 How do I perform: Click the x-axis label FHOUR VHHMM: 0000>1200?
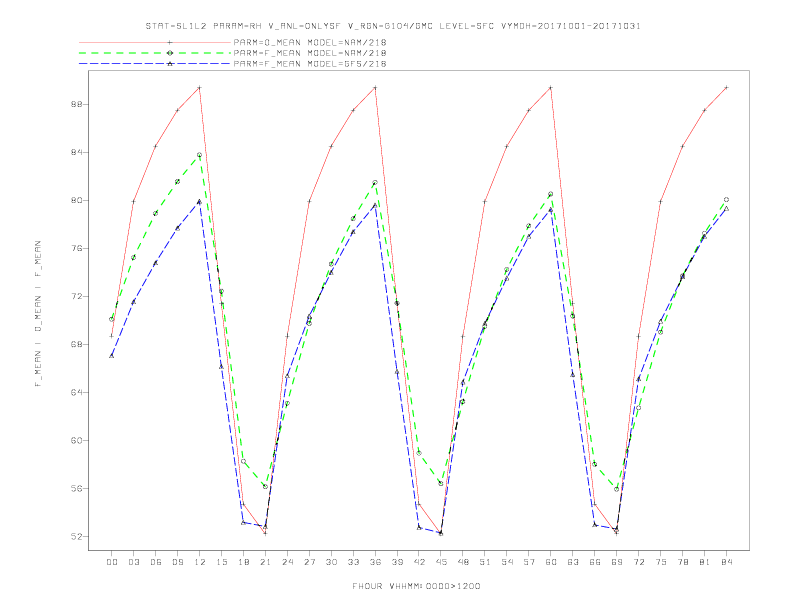coord(416,586)
